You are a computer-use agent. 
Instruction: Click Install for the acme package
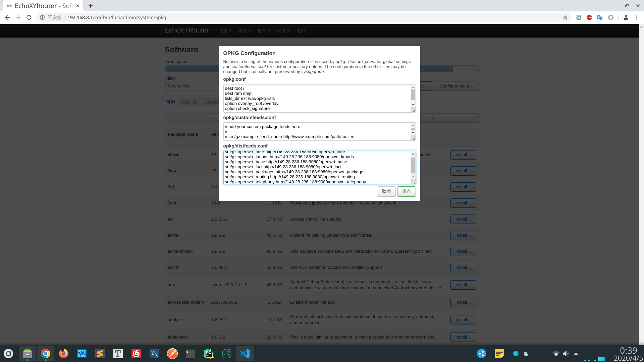click(x=463, y=235)
